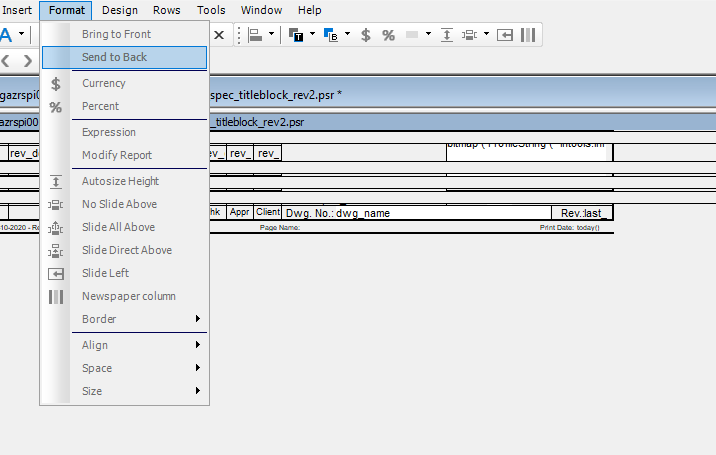Click the Newspaper column toolbar icon
Viewport: 716px width, 455px height.
pyautogui.click(x=528, y=35)
